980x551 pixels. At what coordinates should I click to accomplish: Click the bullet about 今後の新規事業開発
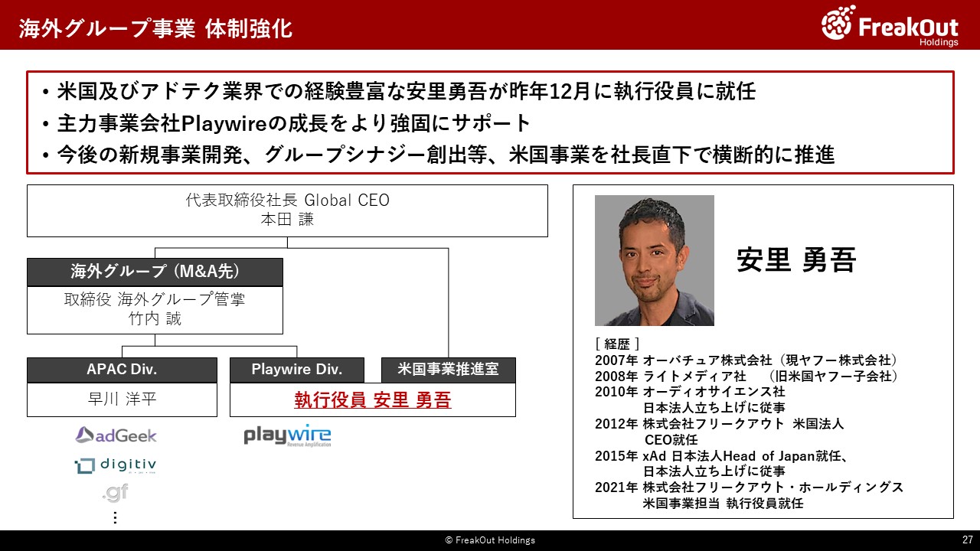438,155
